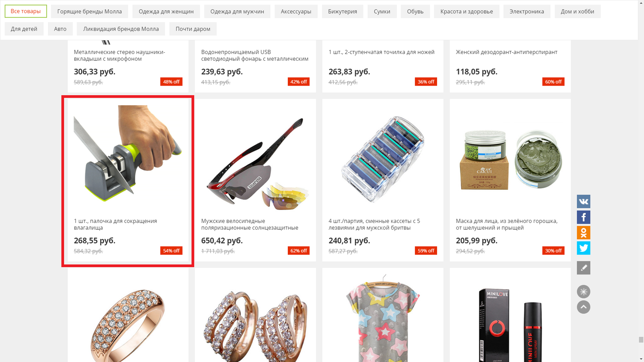Share page via VK icon
Screen dimensions: 644x362
pyautogui.click(x=583, y=202)
